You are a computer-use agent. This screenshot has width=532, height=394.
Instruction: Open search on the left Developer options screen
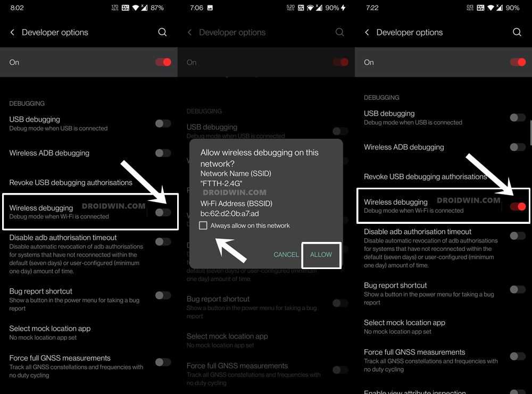(162, 32)
